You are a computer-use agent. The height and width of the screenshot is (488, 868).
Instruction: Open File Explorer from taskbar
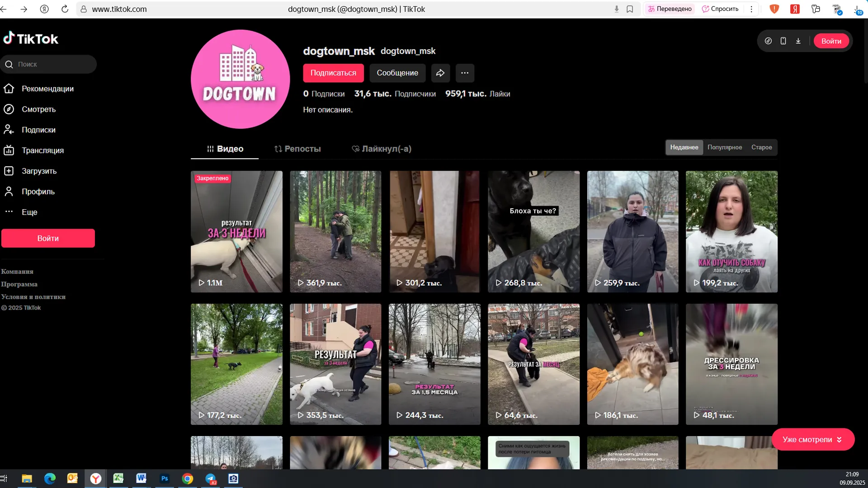(x=27, y=479)
